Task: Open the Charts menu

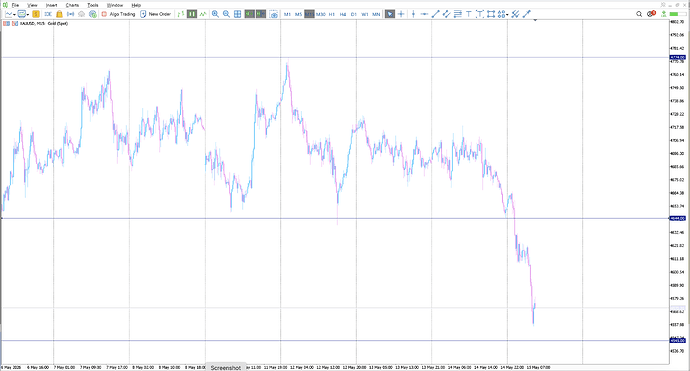Action: click(72, 5)
